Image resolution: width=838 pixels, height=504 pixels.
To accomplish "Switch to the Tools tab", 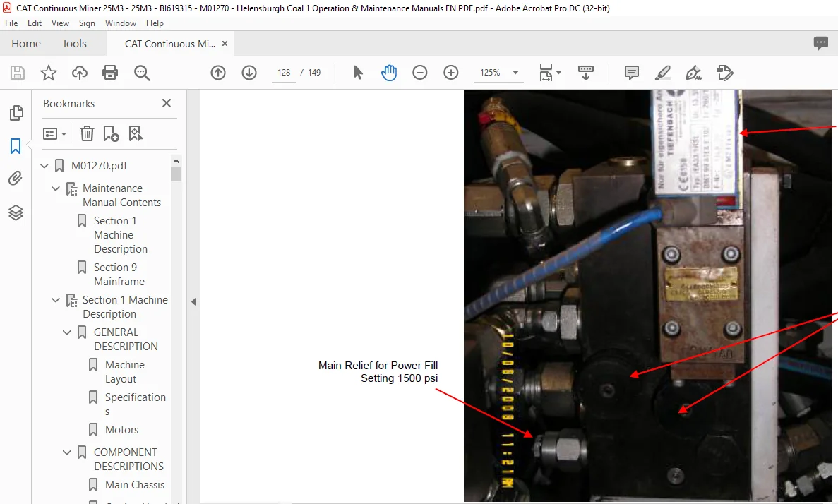I will 74,43.
